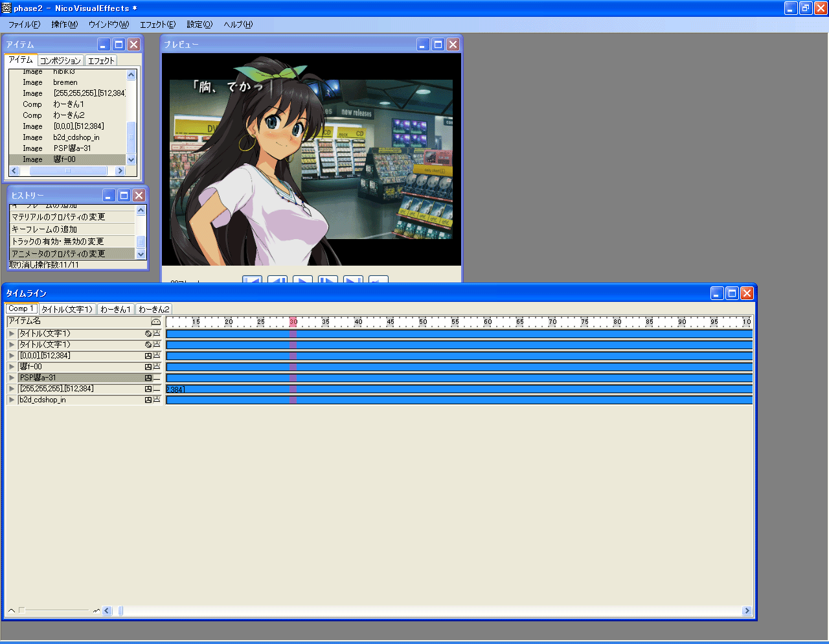The width and height of the screenshot is (829, 644).
Task: Open the 設定 menu
Action: (x=199, y=25)
